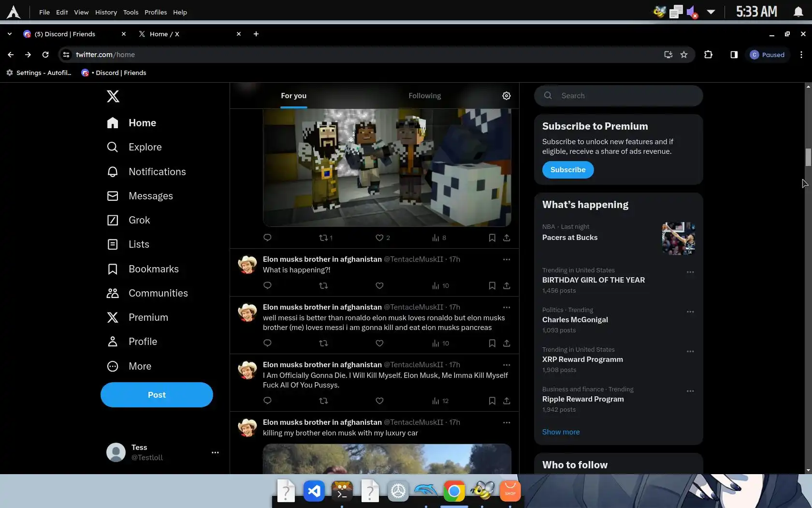Open account options menu for Tess
Viewport: 812px width, 508px height.
215,452
